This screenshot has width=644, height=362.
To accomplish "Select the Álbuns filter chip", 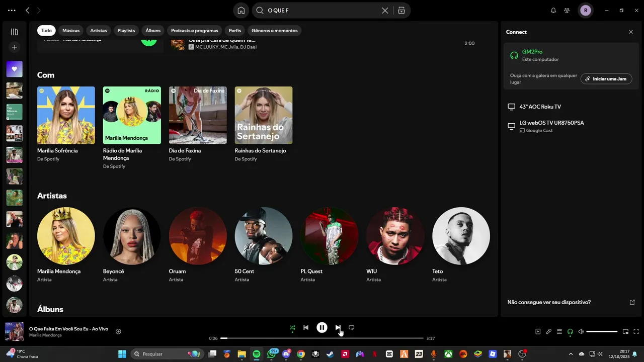I will click(x=153, y=31).
